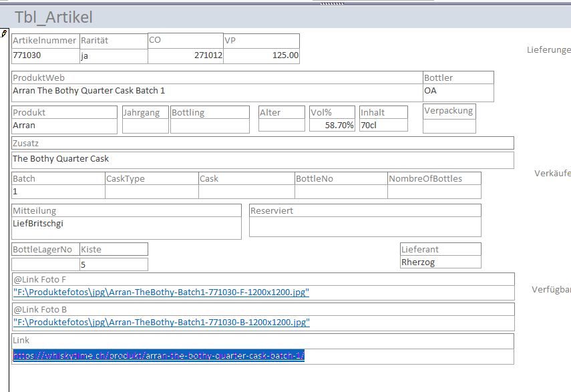Click the @Link Foto B label
This screenshot has width=571, height=392.
[40, 310]
